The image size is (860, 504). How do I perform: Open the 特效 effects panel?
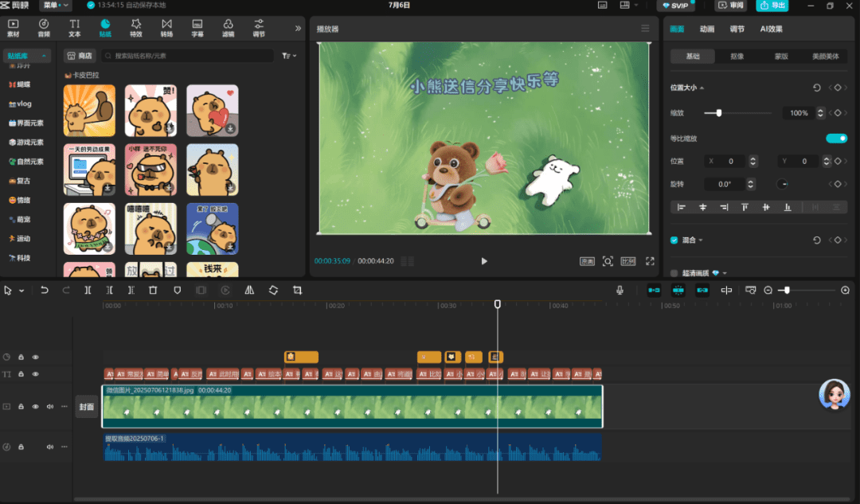pyautogui.click(x=136, y=28)
